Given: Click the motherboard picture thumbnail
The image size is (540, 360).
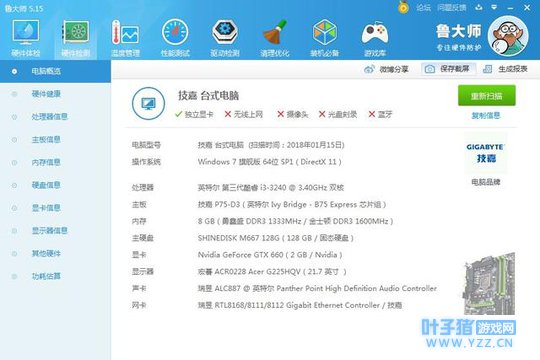Looking at the screenshot, I should [489, 284].
